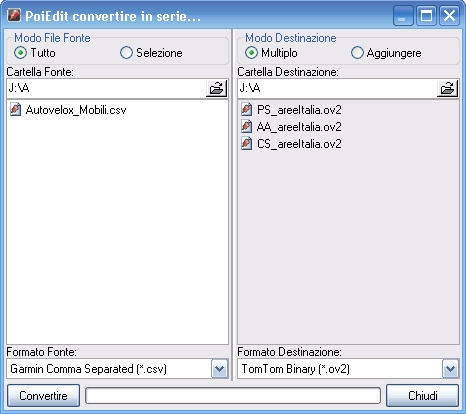This screenshot has width=466, height=414.
Task: Select the AA_areeItalia.ov2 list entry
Action: [291, 127]
